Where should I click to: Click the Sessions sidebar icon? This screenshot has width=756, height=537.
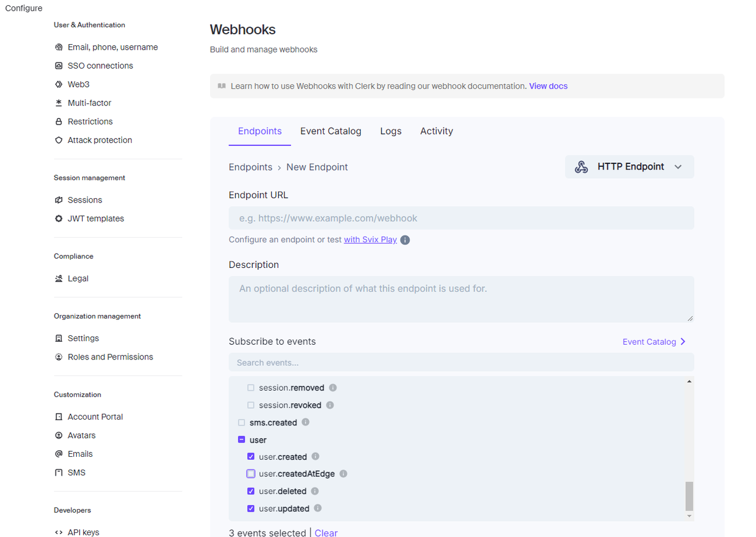pyautogui.click(x=58, y=200)
